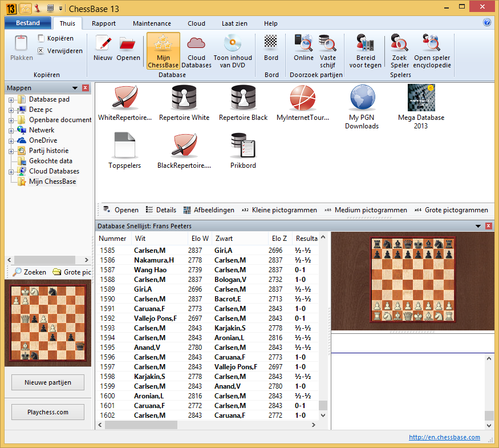Select Repertoire Black database icon
Viewport: 499px width, 448px height.
tap(243, 98)
